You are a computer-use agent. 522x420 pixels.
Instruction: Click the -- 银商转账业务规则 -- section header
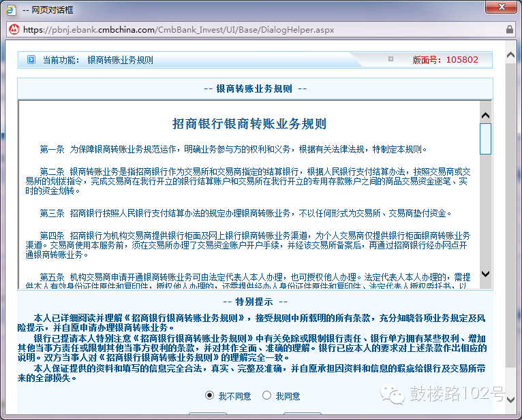[255, 88]
